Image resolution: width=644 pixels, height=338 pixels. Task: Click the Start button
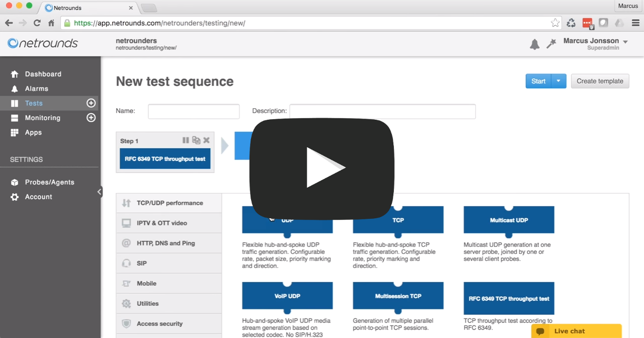(x=538, y=81)
